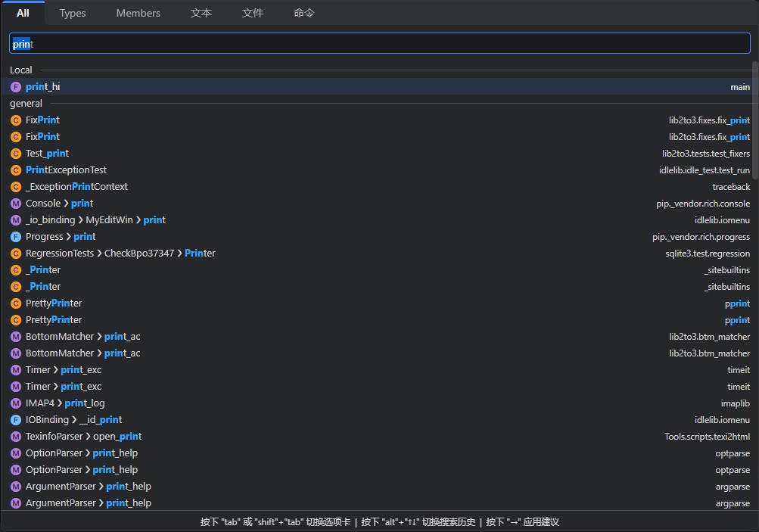Switch to the 文件 tab

coord(253,13)
